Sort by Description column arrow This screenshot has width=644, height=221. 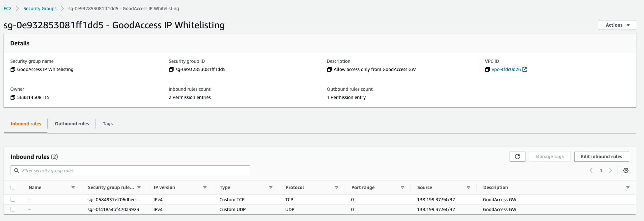628,187
